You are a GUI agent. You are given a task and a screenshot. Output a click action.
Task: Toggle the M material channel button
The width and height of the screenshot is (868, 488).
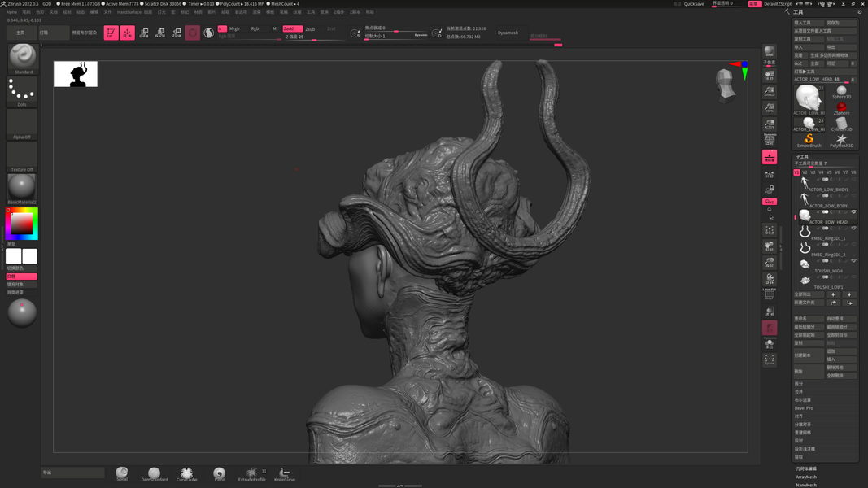274,28
